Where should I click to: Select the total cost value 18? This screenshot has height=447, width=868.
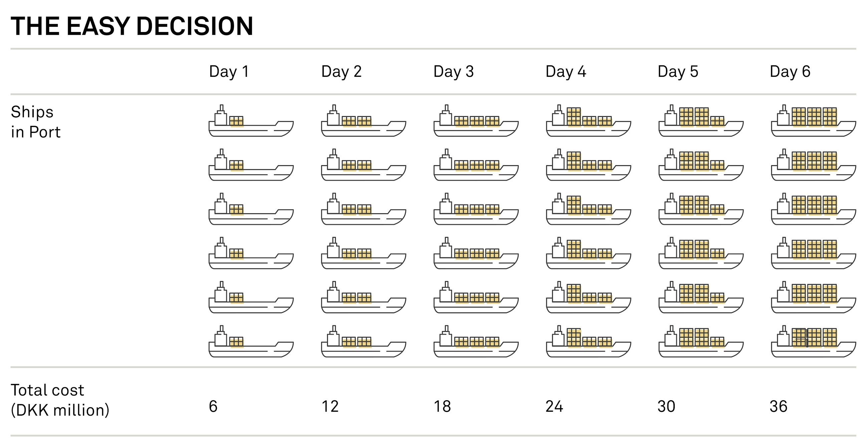(442, 406)
